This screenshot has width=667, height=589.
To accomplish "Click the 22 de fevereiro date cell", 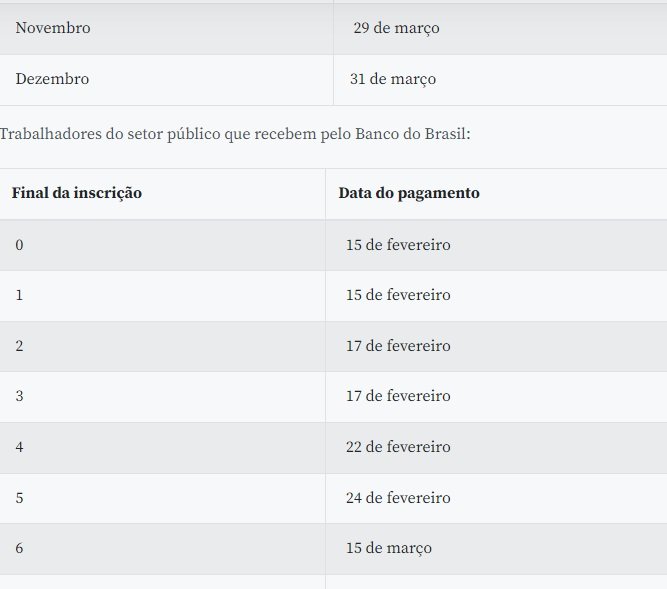I will click(398, 447).
